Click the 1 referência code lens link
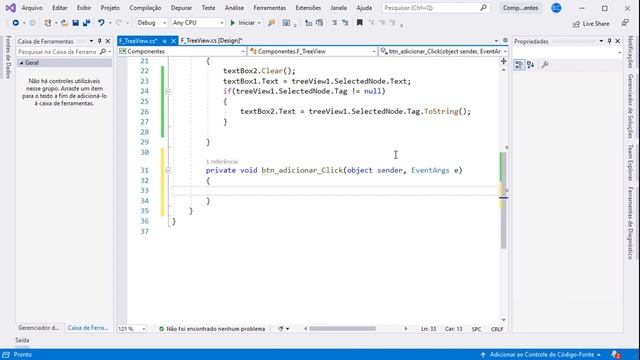The width and height of the screenshot is (640, 360). pos(222,162)
